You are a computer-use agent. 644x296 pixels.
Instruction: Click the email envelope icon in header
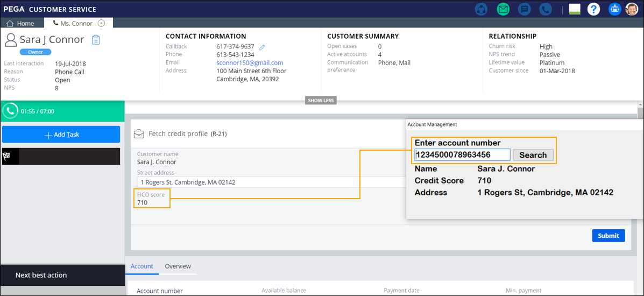pyautogui.click(x=503, y=9)
